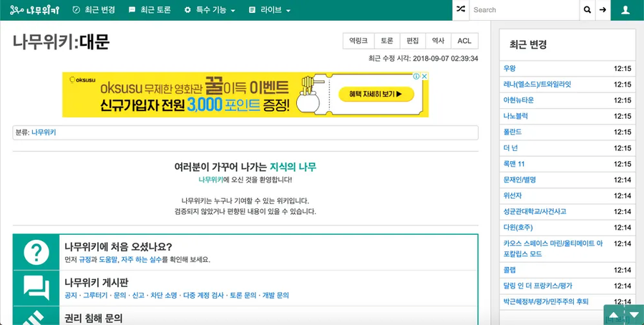
Task: Open 나노블럭 in recent changes
Action: click(515, 116)
